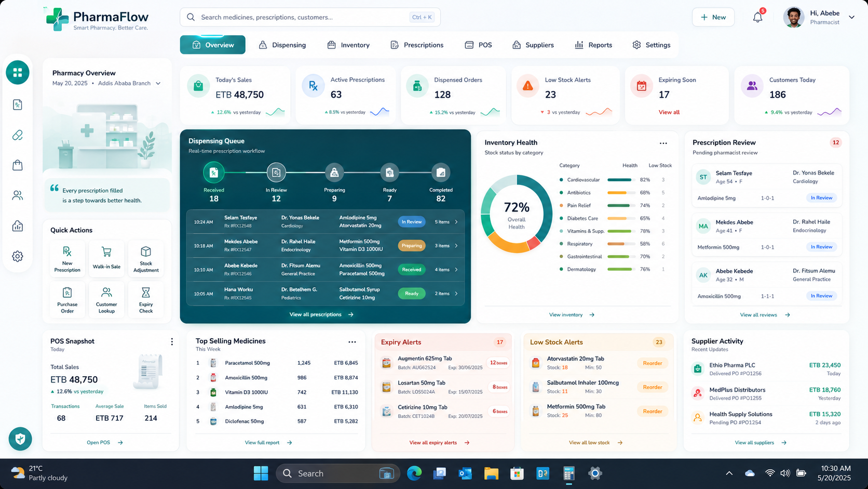Viewport: 868px width, 489px height.
Task: Open the gear settings icon in sidebar
Action: [18, 256]
